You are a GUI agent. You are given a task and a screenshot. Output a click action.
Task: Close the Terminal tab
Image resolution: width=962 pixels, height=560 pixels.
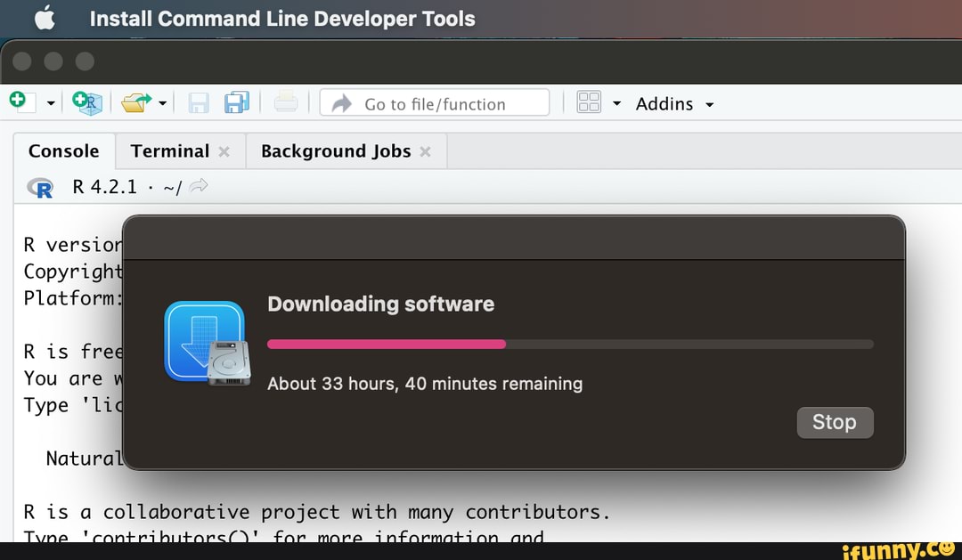click(224, 152)
